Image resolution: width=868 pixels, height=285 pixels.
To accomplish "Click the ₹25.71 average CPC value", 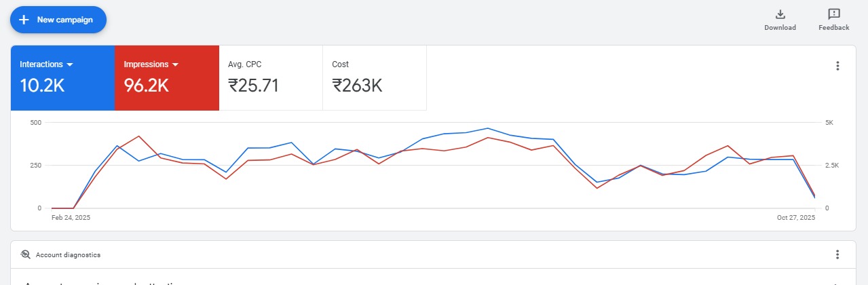I will [x=253, y=85].
